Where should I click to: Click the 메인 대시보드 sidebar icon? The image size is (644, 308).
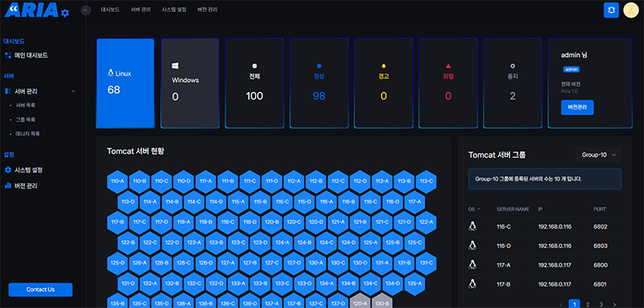tap(8, 55)
